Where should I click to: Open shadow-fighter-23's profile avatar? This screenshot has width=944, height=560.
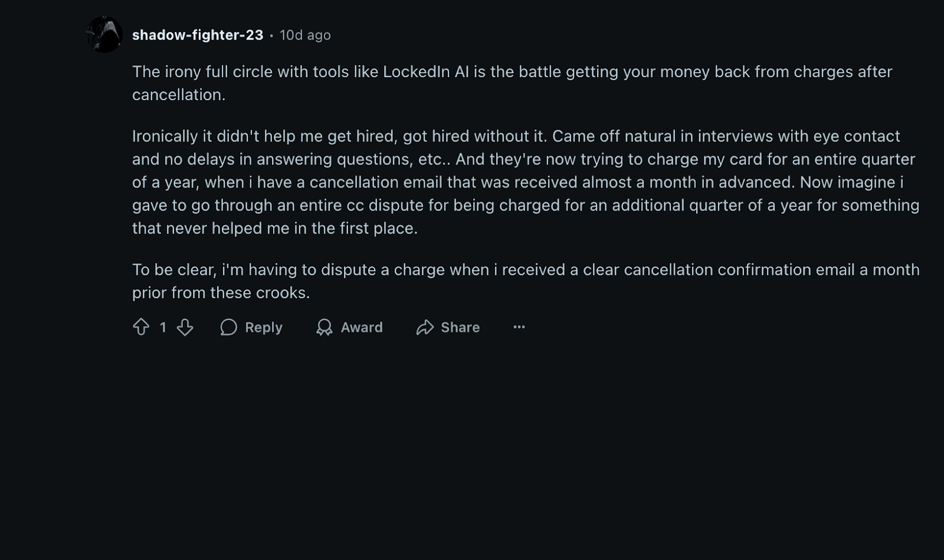click(104, 34)
